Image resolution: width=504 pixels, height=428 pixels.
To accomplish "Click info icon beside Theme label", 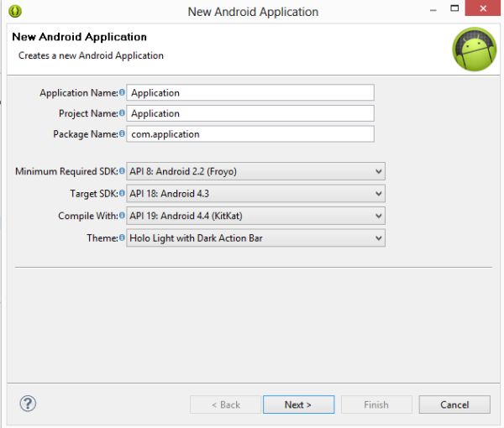I will (x=122, y=237).
